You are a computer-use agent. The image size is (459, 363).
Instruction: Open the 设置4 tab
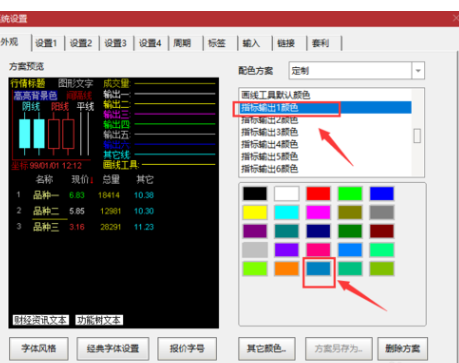(150, 43)
